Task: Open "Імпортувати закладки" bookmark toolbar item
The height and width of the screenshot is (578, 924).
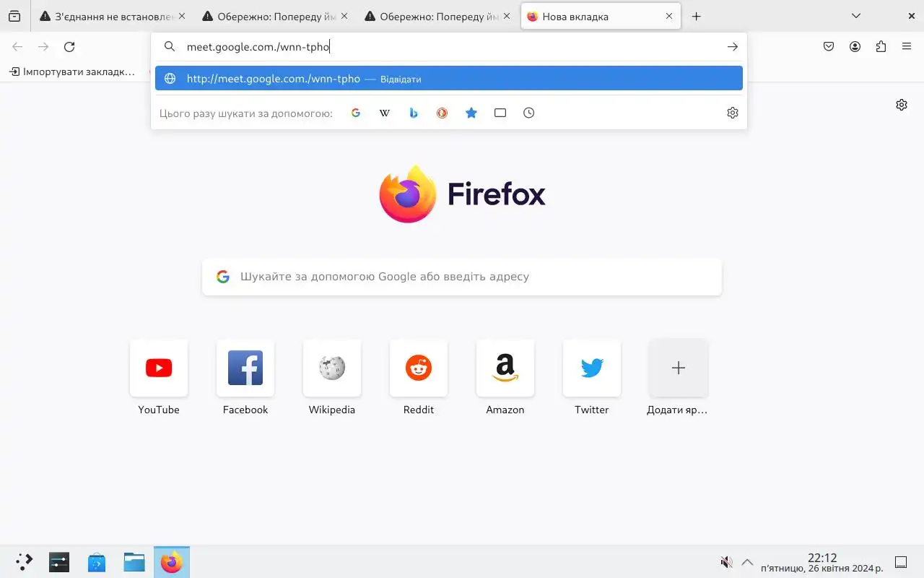Action: pyautogui.click(x=72, y=72)
